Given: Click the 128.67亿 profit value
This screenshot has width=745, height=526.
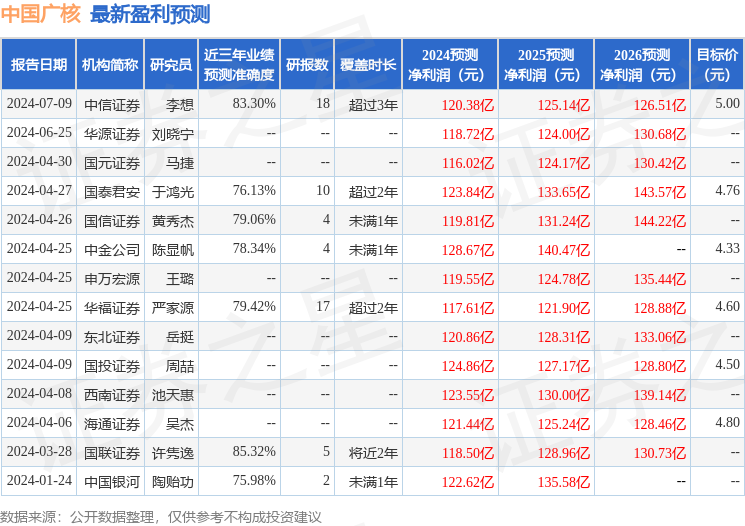Looking at the screenshot, I should pos(468,250).
